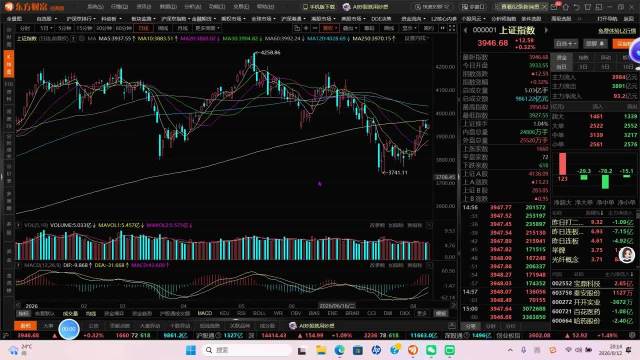Switch chart to 60分钟 period
This screenshot has height=360, width=640.
123,28
